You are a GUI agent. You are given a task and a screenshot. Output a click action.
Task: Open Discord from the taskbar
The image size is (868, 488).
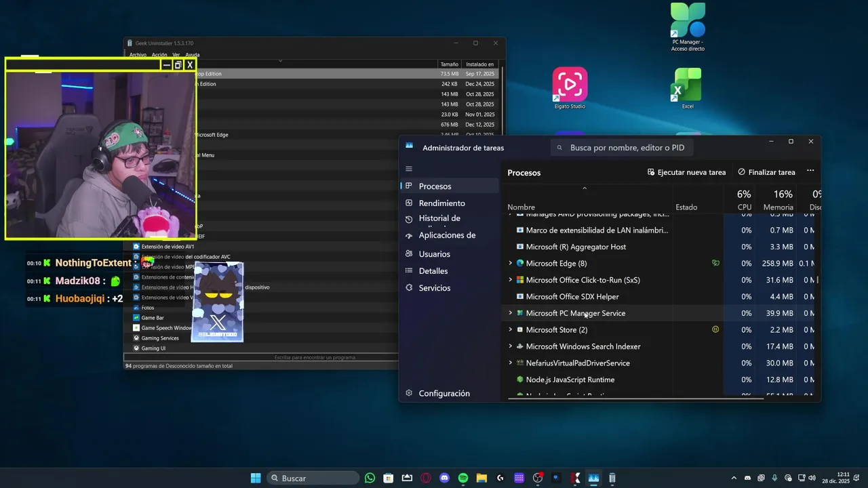(444, 478)
